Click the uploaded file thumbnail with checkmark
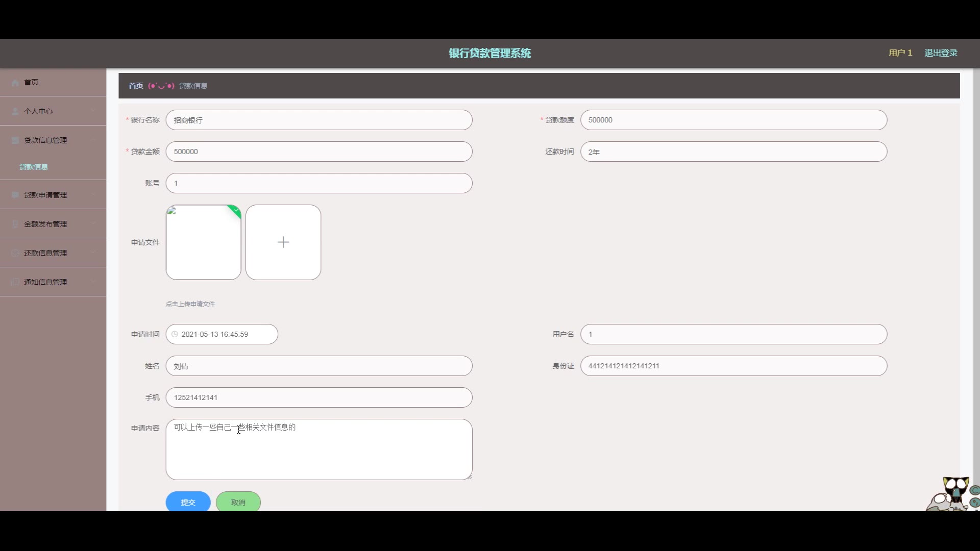980x551 pixels. tap(203, 242)
